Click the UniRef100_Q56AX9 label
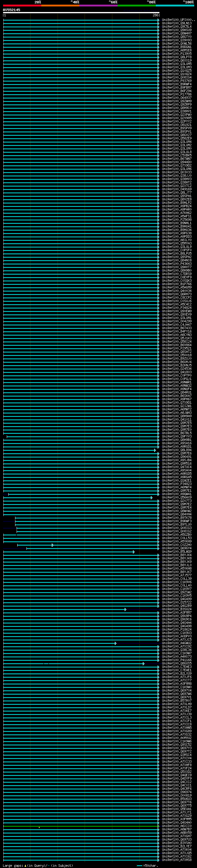The image size is (197, 868). point(176,497)
